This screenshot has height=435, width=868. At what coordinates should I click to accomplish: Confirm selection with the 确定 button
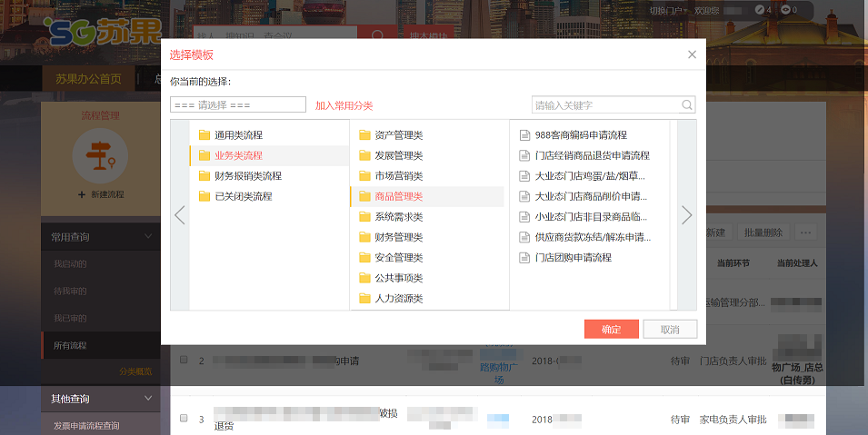pyautogui.click(x=611, y=330)
